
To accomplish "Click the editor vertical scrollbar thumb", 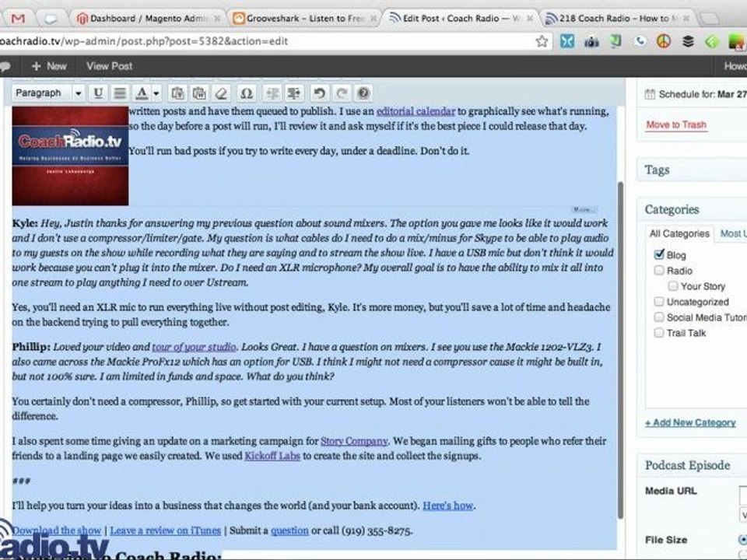I will coord(620,350).
